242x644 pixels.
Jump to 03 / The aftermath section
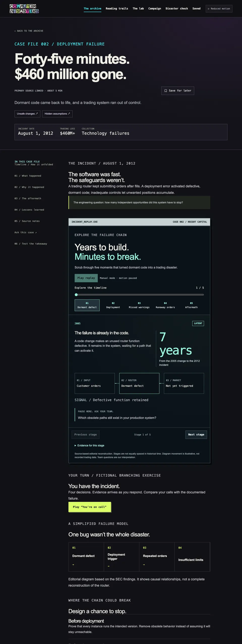point(28,198)
